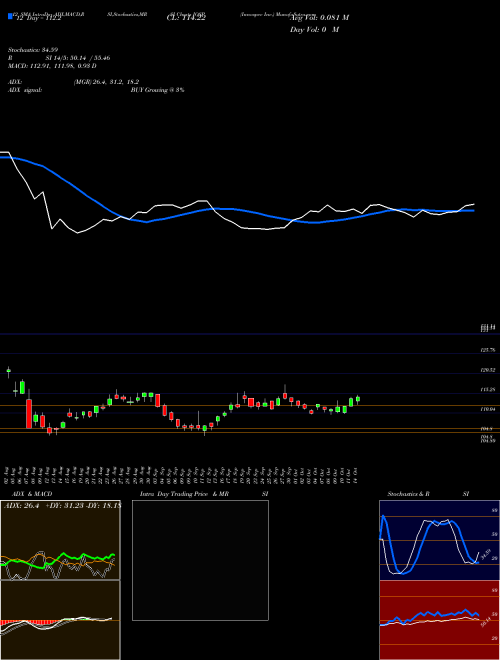The height and width of the screenshot is (660, 500).
Task: Click the 'Day Vol: 0 M' label
Action: click(314, 30)
